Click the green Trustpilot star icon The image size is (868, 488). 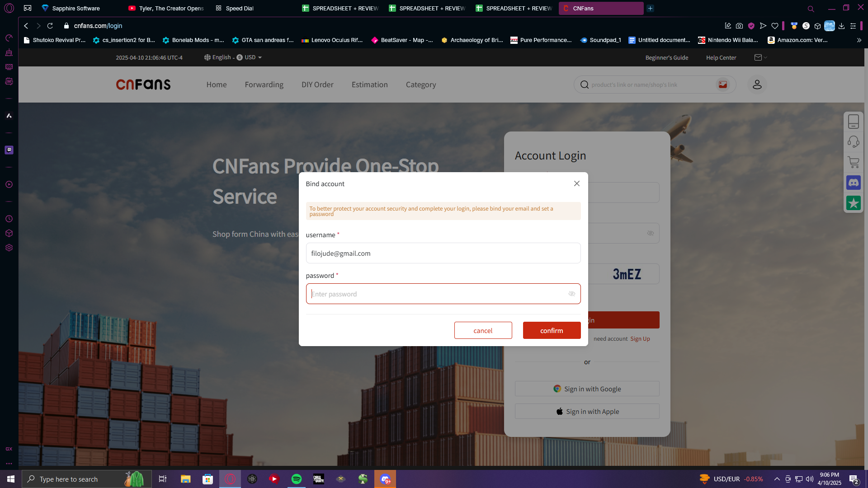853,203
